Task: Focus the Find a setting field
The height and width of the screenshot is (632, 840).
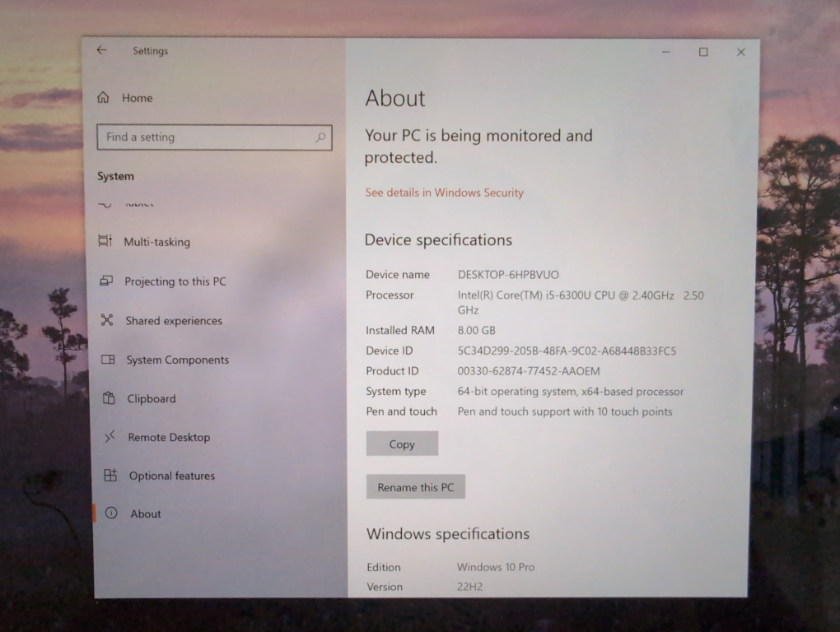Action: [x=214, y=137]
